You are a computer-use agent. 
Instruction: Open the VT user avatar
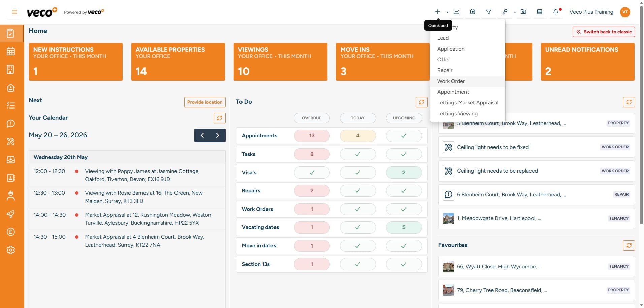click(x=625, y=12)
